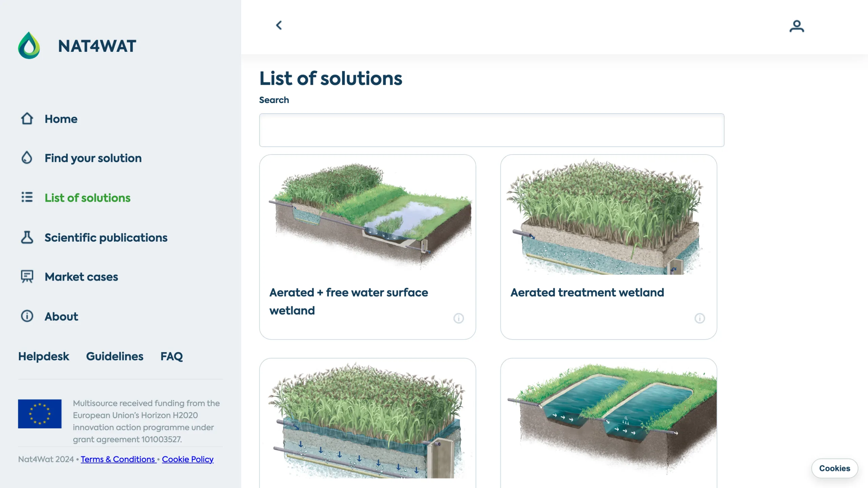Open Scientific publications section

[x=106, y=238]
